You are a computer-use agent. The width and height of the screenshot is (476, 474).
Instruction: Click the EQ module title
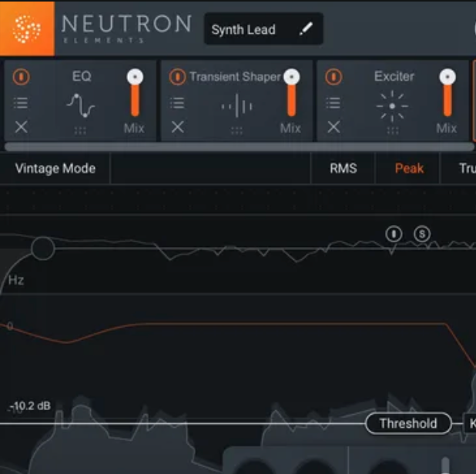(82, 76)
